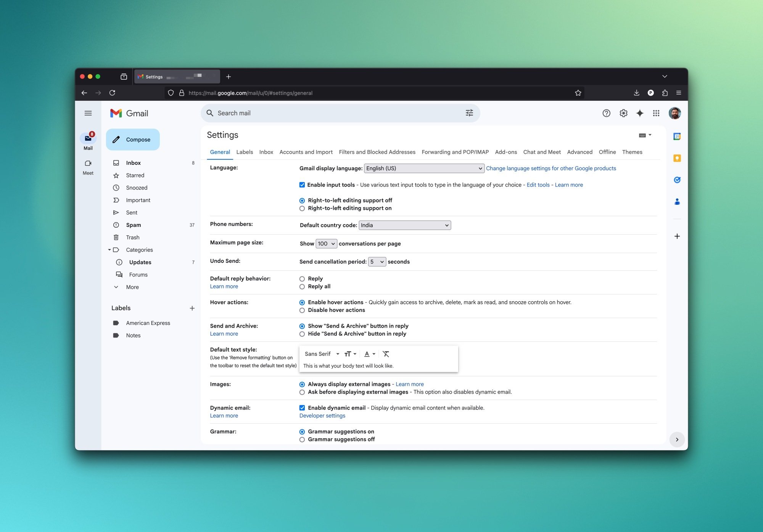Select Ask before displaying external images
This screenshot has height=532, width=763.
(302, 392)
